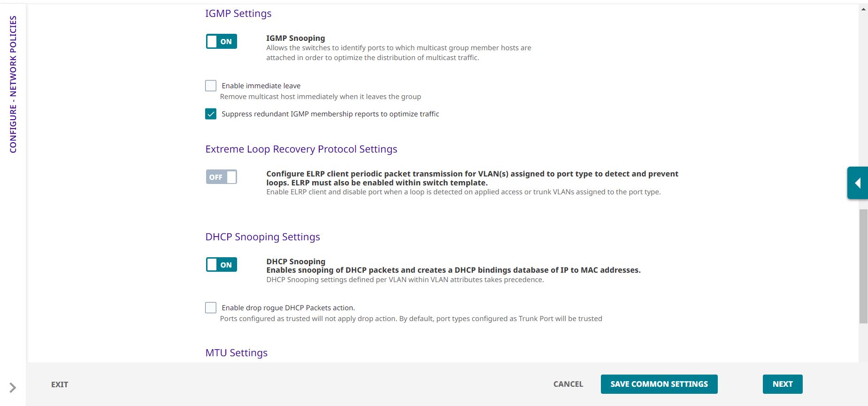Click the IGMP Settings section heading
The height and width of the screenshot is (406, 868).
click(238, 14)
